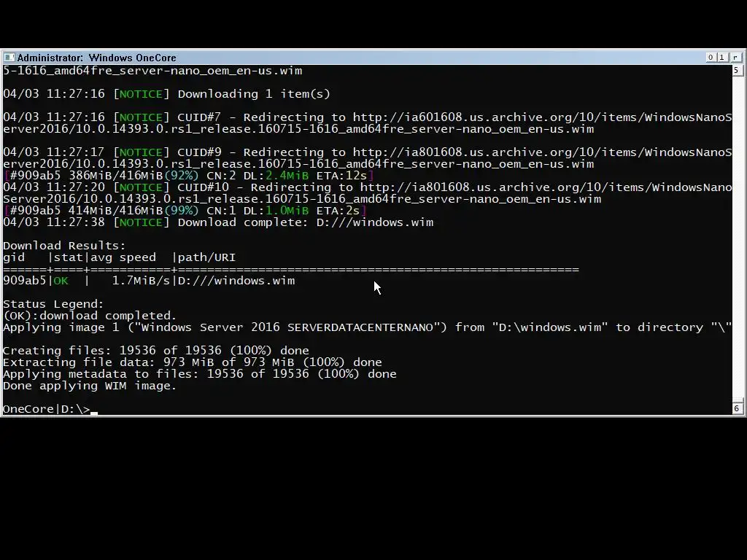
Task: Click the '1.7MiB/s' average speed value
Action: [141, 281]
